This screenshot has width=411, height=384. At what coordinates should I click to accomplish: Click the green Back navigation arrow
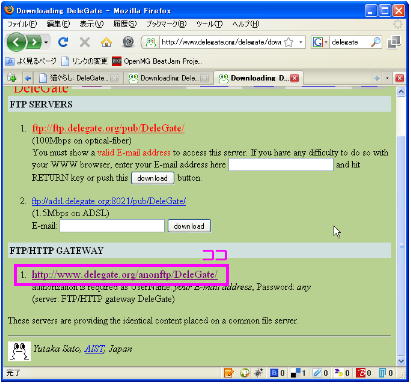coord(16,42)
